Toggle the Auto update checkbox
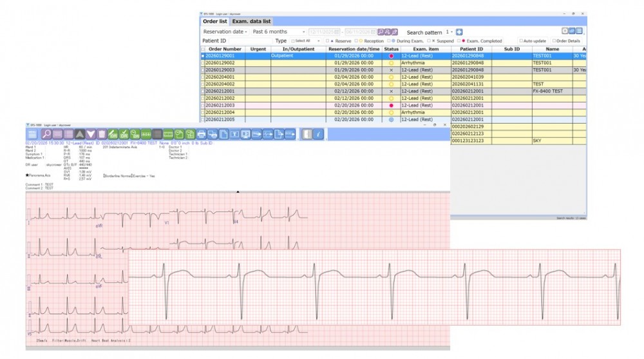The width and height of the screenshot is (644, 359). point(521,41)
